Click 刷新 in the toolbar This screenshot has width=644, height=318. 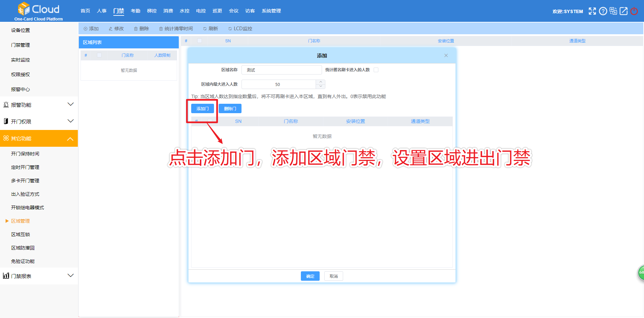pyautogui.click(x=211, y=29)
